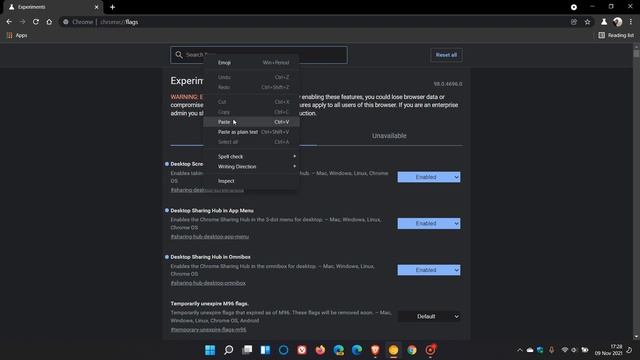
Task: Click Cut in the context menu
Action: point(251,102)
